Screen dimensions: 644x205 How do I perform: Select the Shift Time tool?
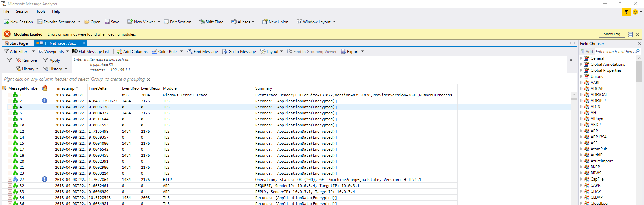[211, 22]
